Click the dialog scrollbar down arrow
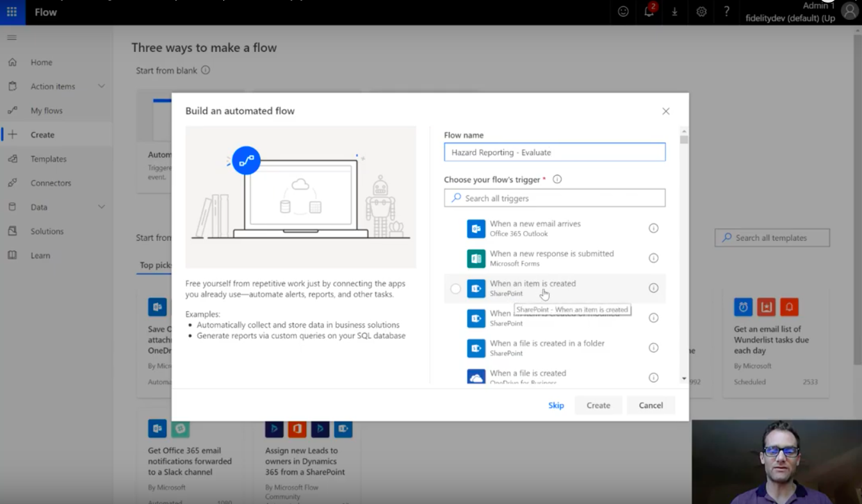The image size is (862, 504). click(684, 379)
